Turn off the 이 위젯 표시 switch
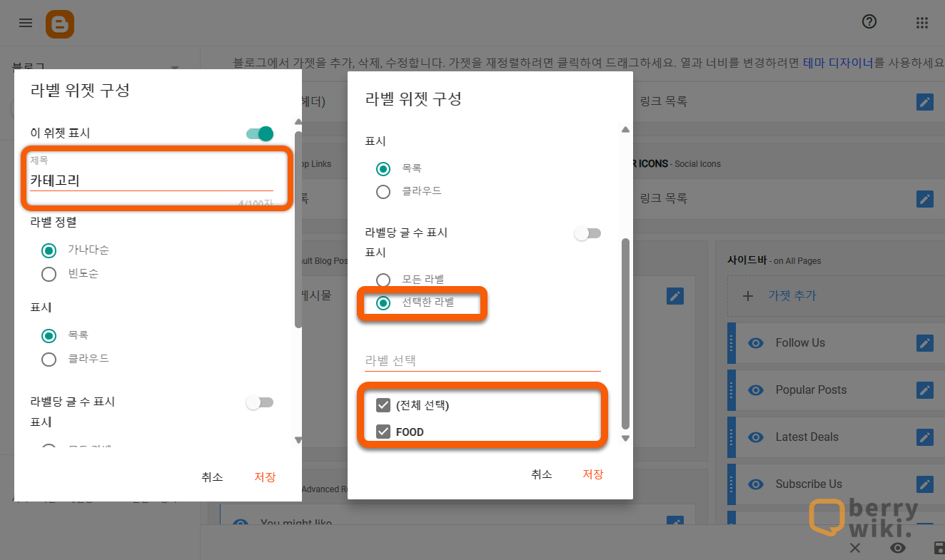The width and height of the screenshot is (945, 560). tap(260, 133)
